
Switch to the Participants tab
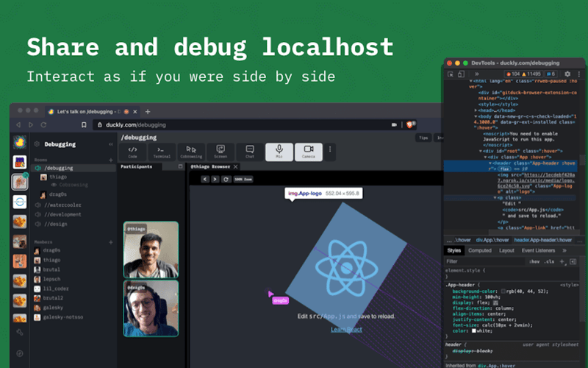tap(137, 166)
